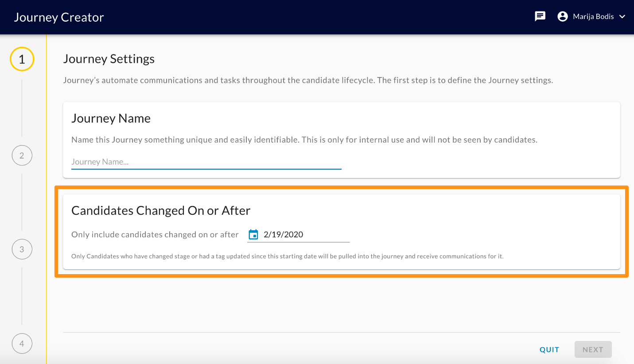Click the user account avatar icon

(x=563, y=17)
